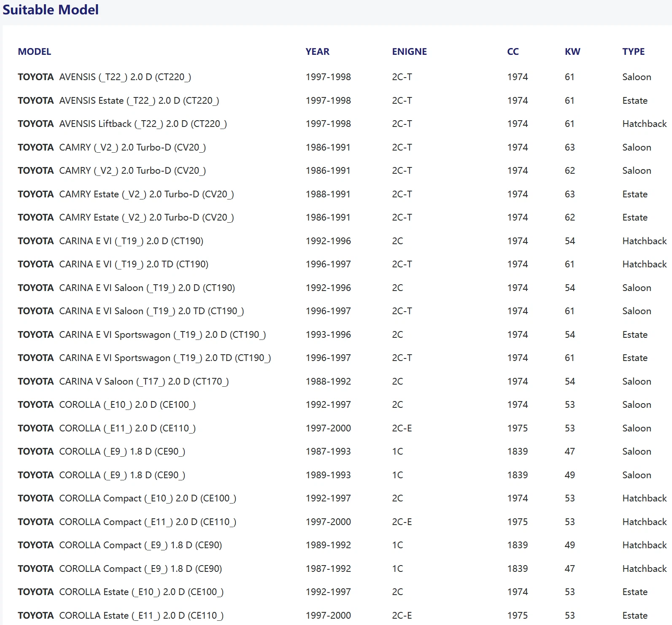The image size is (672, 625).
Task: Click year 1988-1991 in CAMRY Estate row
Action: click(328, 194)
